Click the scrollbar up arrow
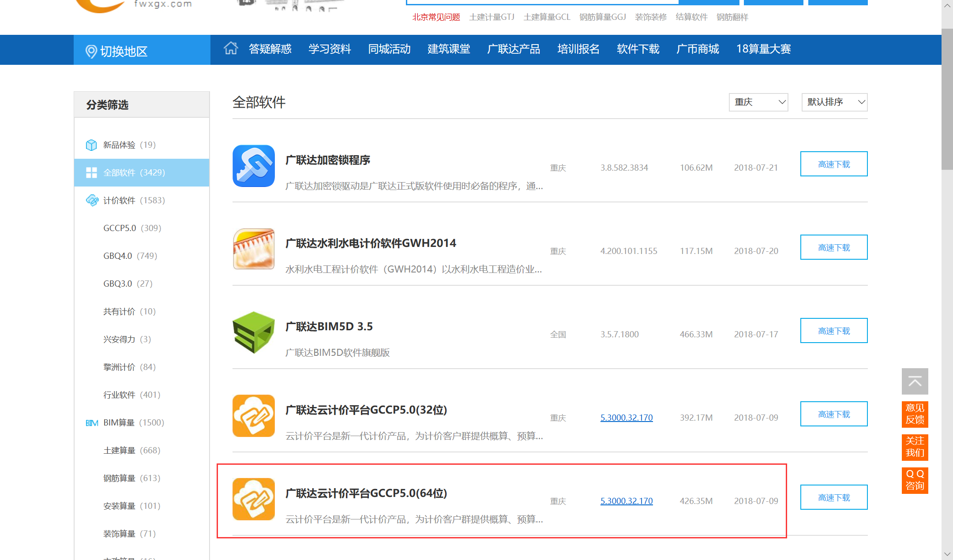The height and width of the screenshot is (560, 953). (947, 6)
